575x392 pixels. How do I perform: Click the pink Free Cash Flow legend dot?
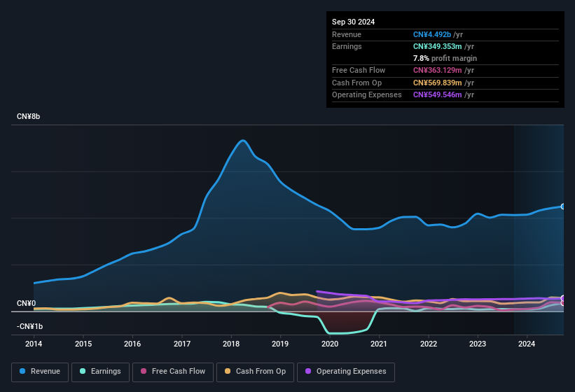(x=144, y=372)
